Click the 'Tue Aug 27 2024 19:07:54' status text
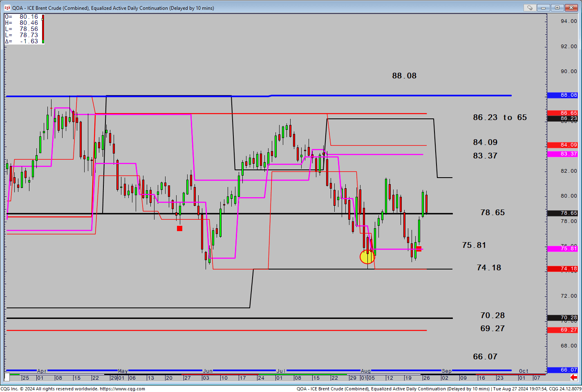This screenshot has height=392, width=582. pyautogui.click(x=520, y=389)
